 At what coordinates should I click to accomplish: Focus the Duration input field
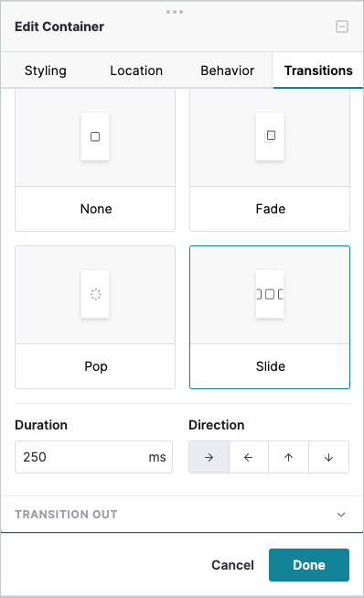pyautogui.click(x=93, y=457)
